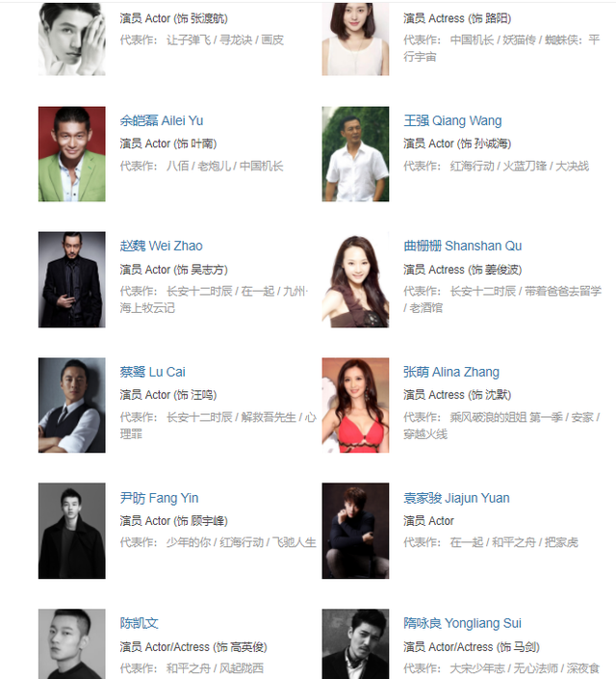Click the photo of actress playing 路阳
The image size is (616, 679).
click(355, 39)
